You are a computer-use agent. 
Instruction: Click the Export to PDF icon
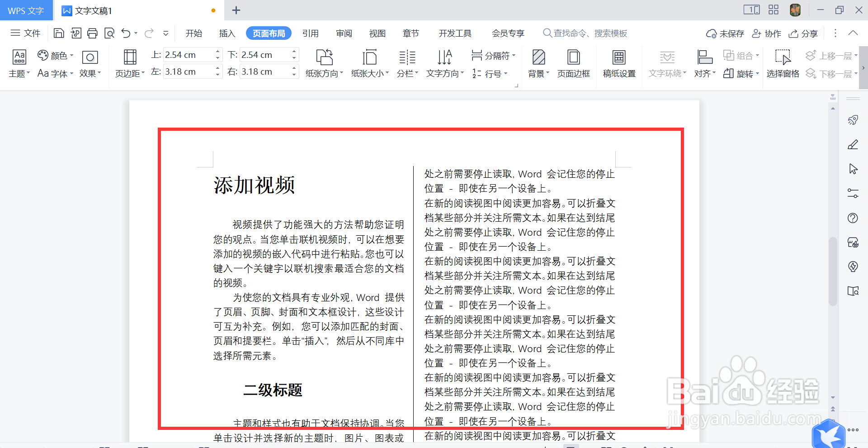click(76, 33)
